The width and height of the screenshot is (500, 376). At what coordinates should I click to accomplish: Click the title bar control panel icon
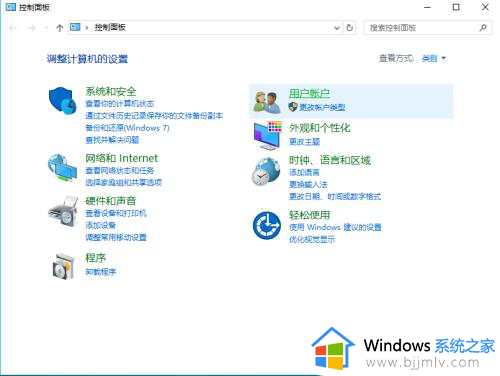[x=10, y=7]
